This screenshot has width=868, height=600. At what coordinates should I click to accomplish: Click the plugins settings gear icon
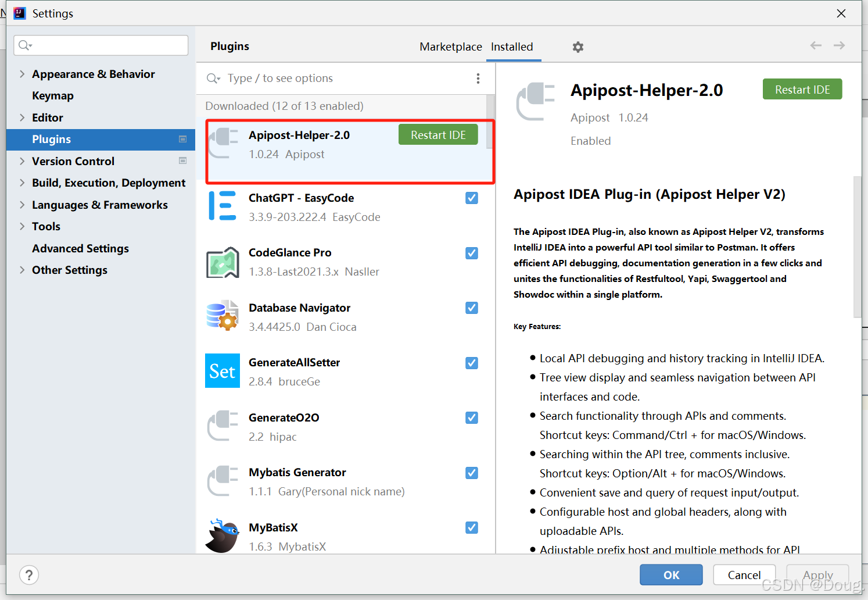[578, 47]
